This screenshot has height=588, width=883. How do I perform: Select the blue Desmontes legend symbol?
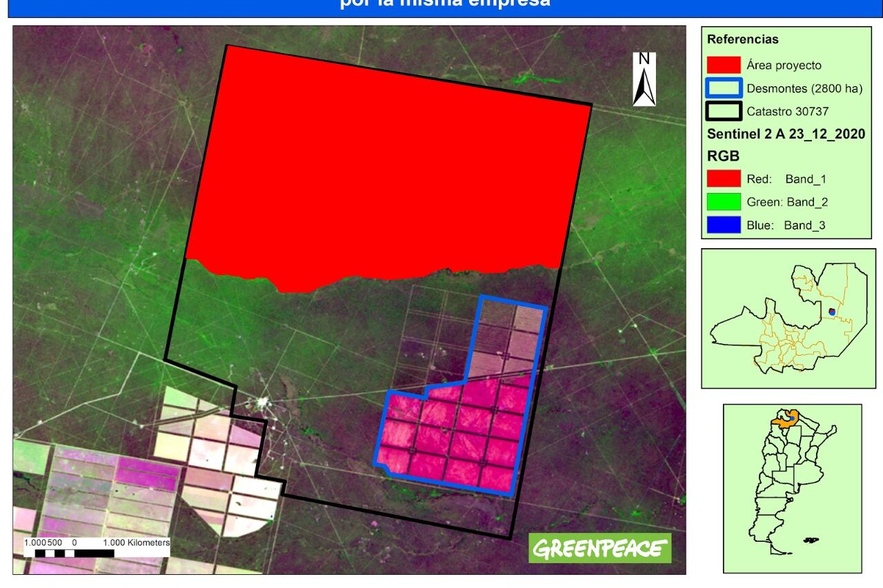coord(724,88)
